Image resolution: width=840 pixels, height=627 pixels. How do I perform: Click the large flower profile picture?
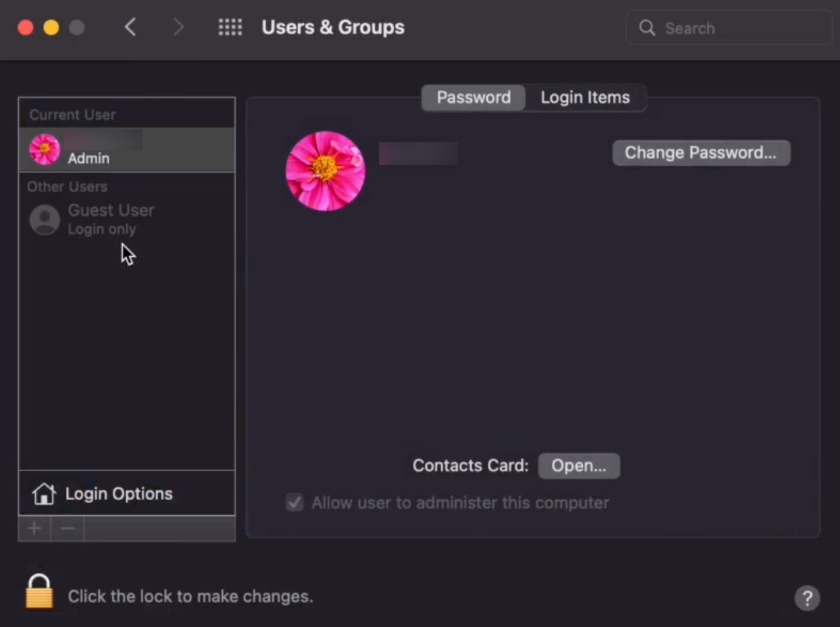click(325, 170)
